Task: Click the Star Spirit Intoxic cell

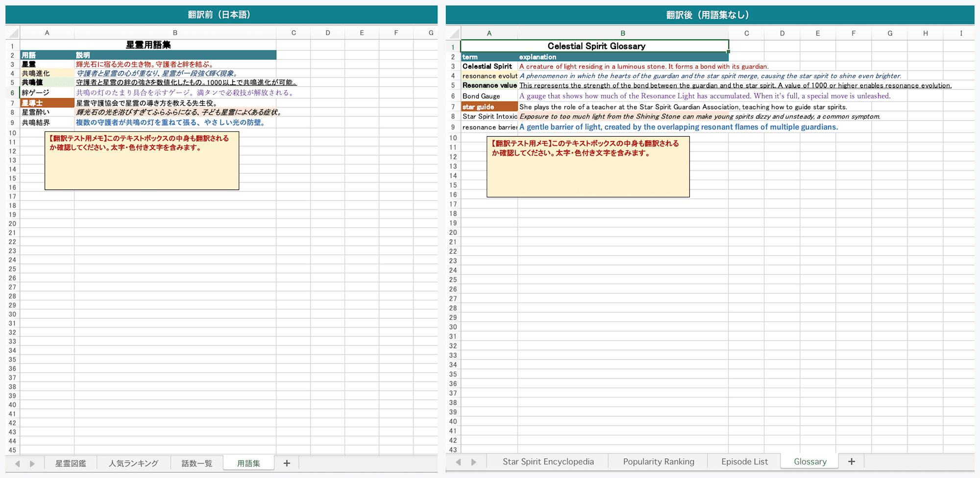Action: pos(489,117)
